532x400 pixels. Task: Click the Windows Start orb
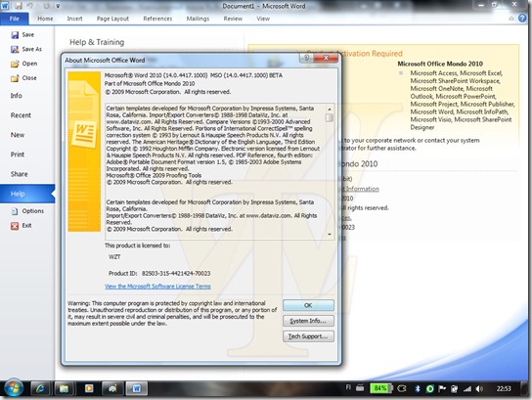(14, 388)
